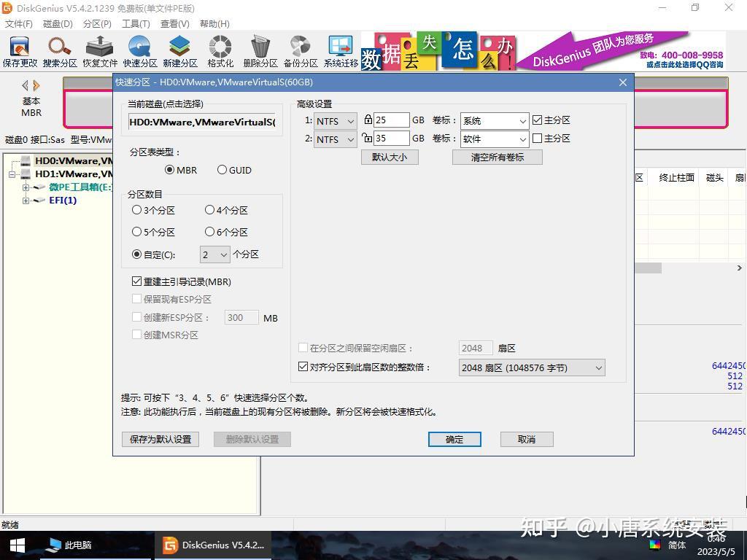747x560 pixels.
Task: Select EFI(1) in the disk tree
Action: tap(63, 200)
